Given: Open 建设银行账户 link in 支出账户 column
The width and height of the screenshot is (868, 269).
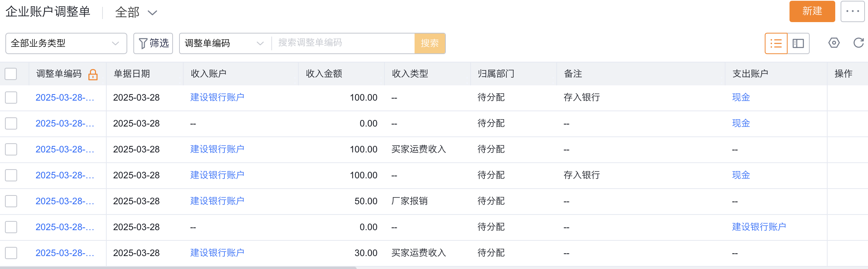Looking at the screenshot, I should coord(759,227).
